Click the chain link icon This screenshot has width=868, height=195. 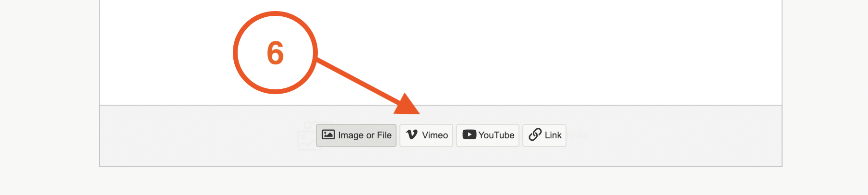pos(535,135)
